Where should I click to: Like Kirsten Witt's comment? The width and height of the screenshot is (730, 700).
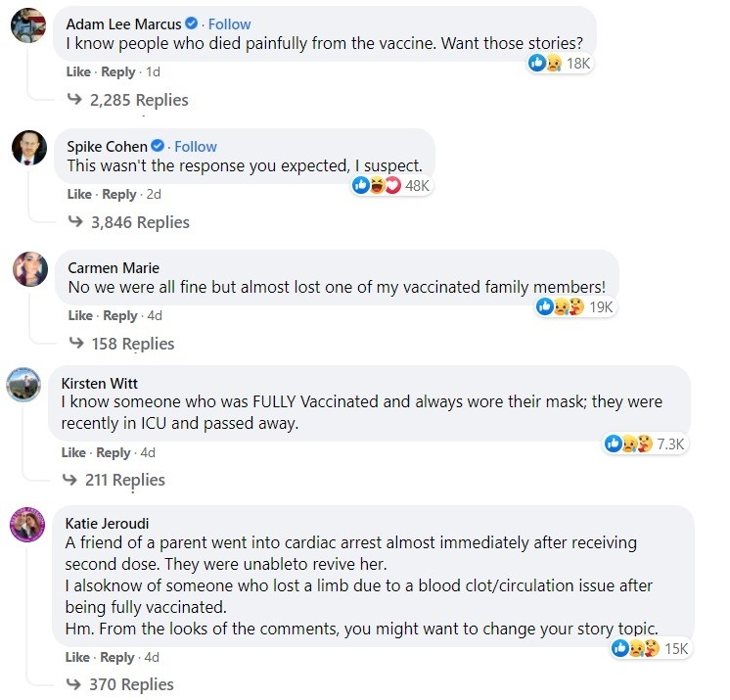(x=73, y=452)
